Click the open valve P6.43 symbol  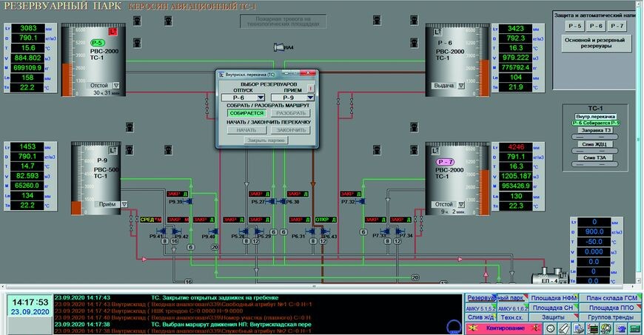324,231
